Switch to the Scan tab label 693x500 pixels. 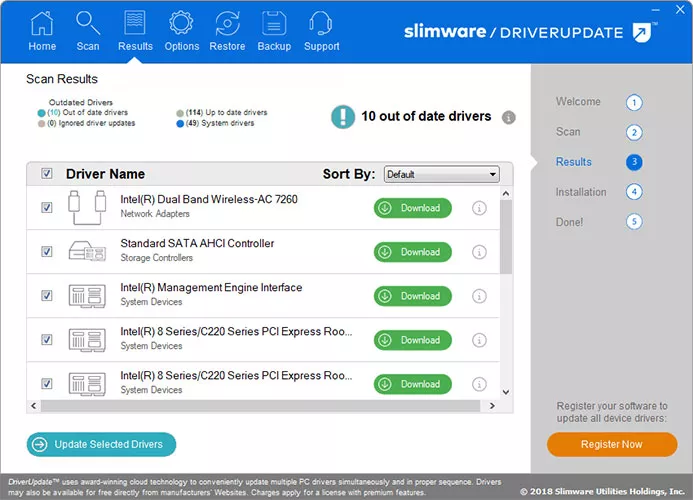[88, 46]
